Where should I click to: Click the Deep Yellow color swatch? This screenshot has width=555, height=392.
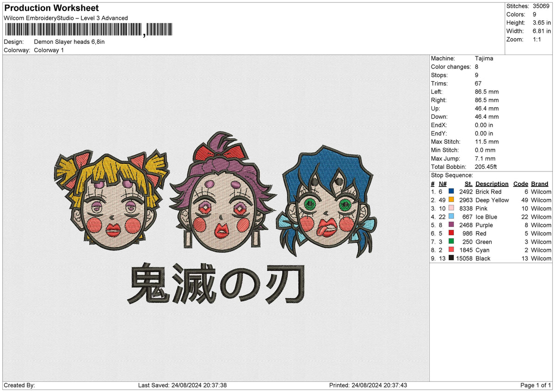[x=451, y=200]
